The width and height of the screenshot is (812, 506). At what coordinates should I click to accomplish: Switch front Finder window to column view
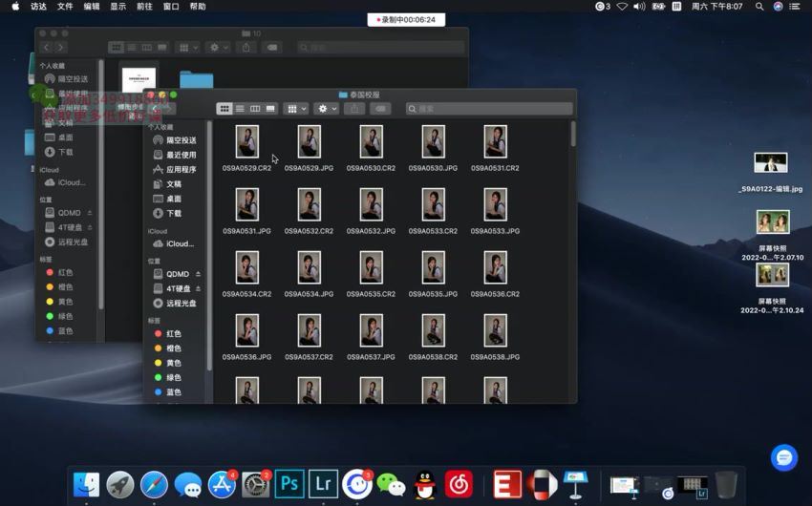click(x=255, y=109)
